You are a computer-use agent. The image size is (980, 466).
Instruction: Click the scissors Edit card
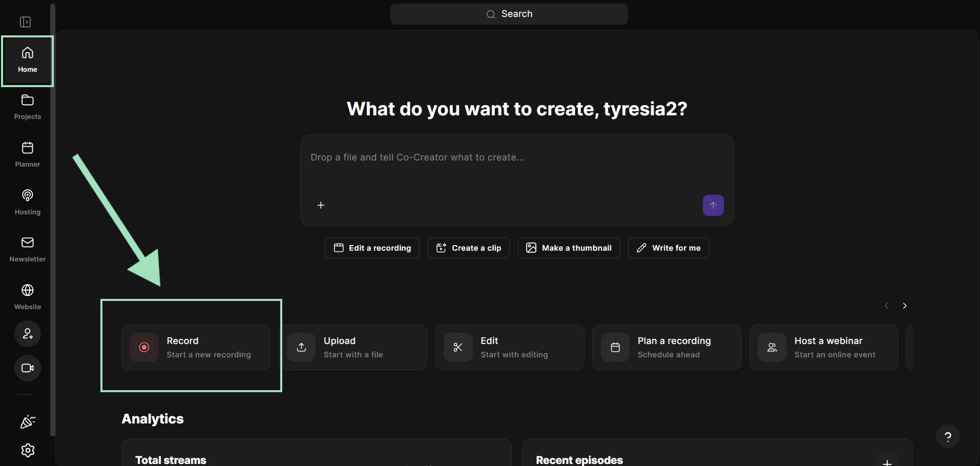click(x=510, y=347)
